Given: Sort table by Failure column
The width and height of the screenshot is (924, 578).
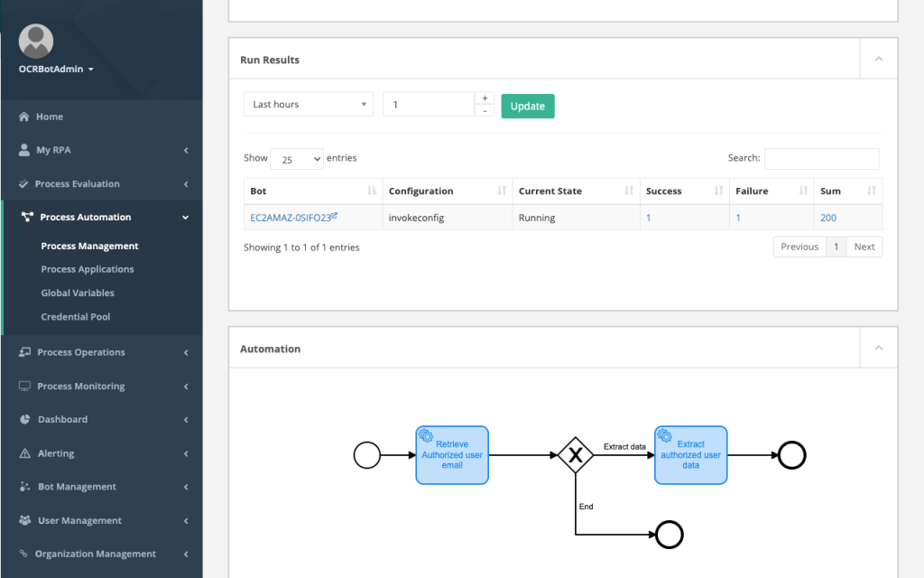Looking at the screenshot, I should [x=772, y=191].
